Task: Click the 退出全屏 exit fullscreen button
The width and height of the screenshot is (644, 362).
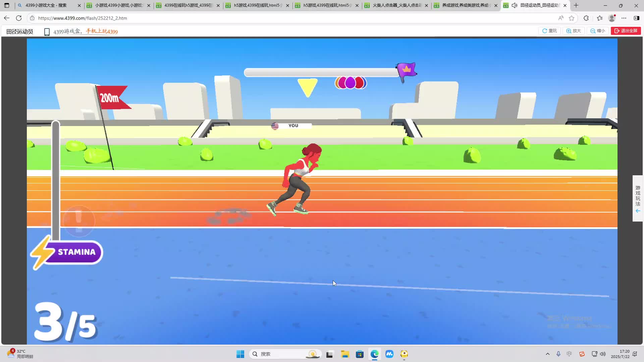Action: pos(626,31)
